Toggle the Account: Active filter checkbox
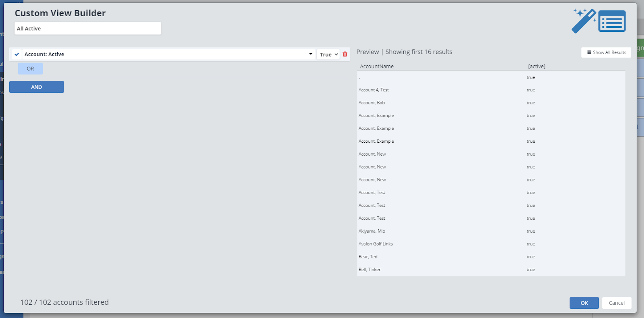 [17, 54]
